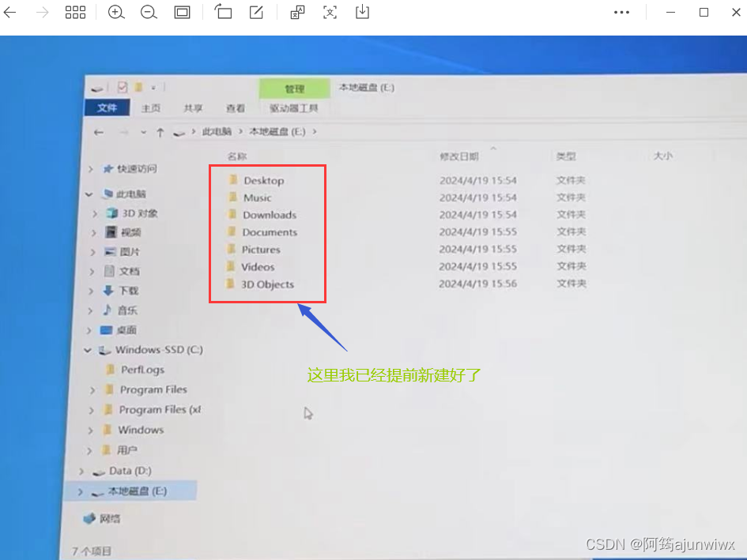The width and height of the screenshot is (747, 560).
Task: Rotate the image
Action: point(223,12)
